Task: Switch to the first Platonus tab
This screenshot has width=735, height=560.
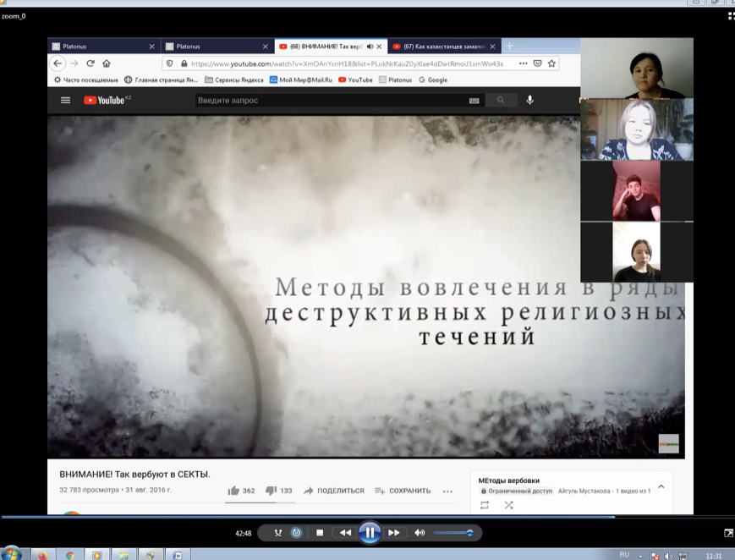Action: coord(101,47)
